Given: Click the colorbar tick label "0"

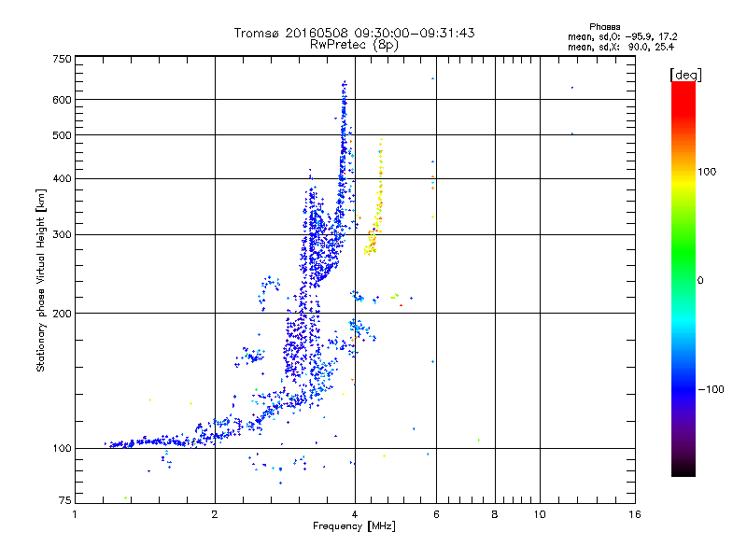Looking at the screenshot, I should tap(699, 281).
